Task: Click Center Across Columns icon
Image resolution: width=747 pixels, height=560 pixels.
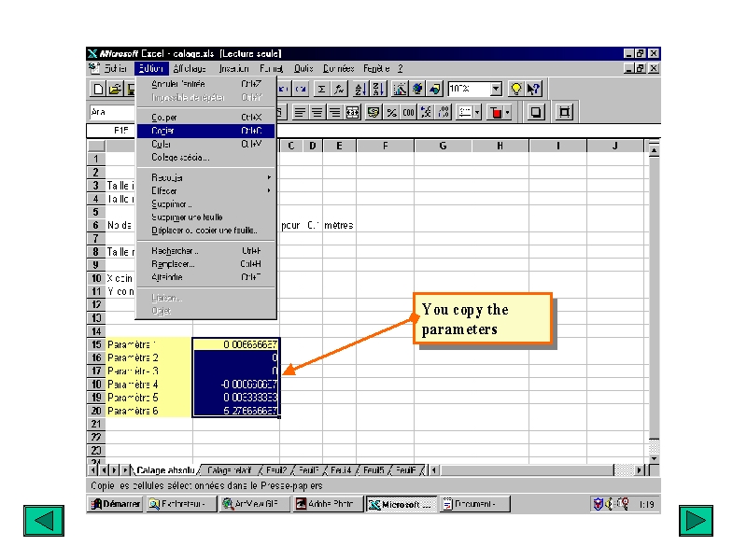Action: (352, 113)
